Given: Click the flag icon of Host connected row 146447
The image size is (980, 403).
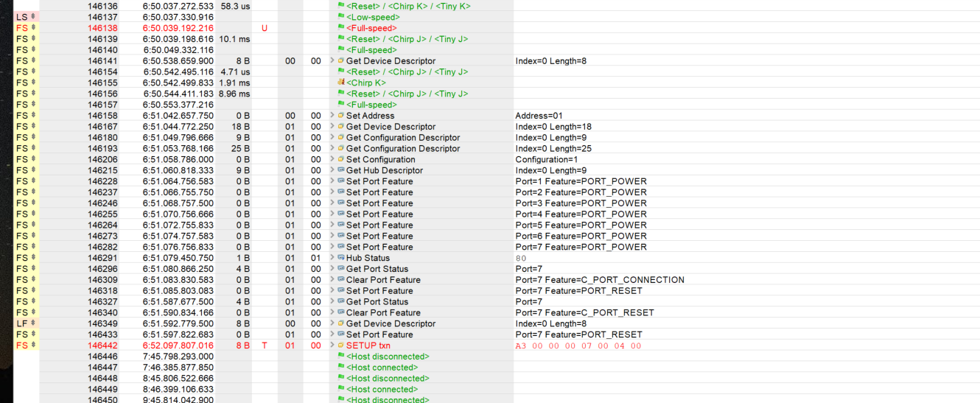Looking at the screenshot, I should (x=340, y=368).
